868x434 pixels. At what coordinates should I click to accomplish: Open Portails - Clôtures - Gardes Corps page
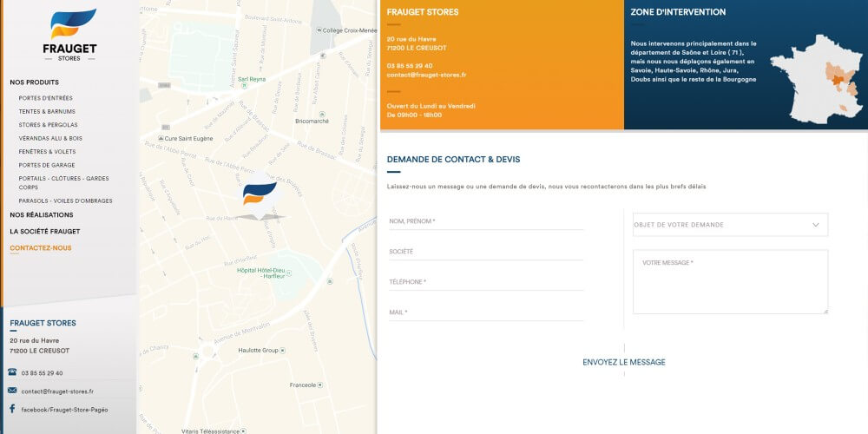[63, 182]
